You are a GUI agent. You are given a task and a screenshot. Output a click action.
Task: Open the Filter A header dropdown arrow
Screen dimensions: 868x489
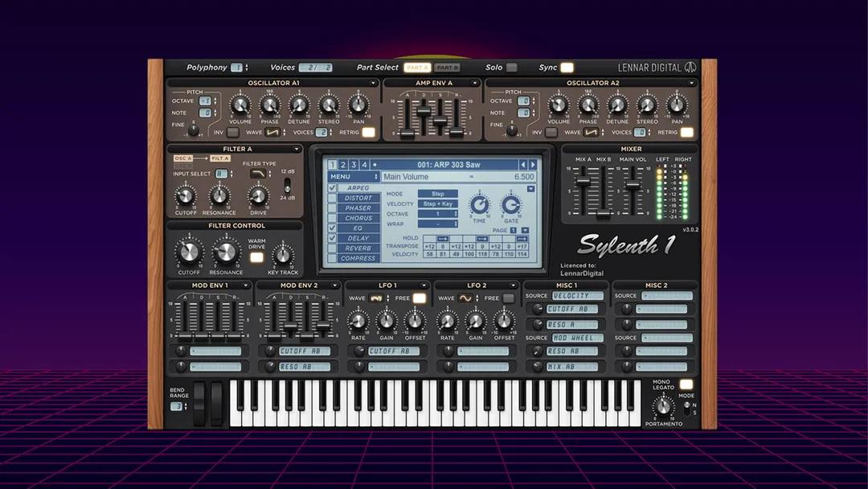pyautogui.click(x=296, y=149)
